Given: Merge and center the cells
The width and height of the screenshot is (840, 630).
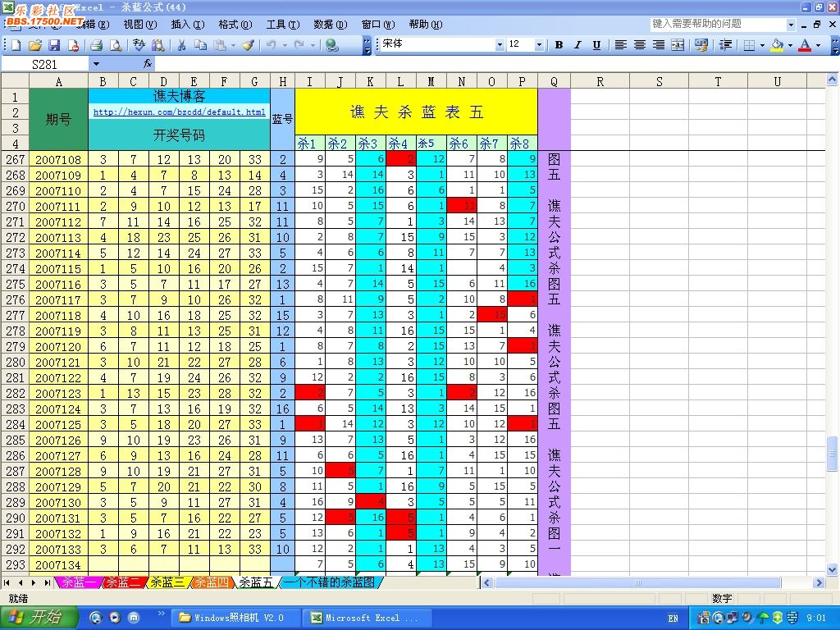Looking at the screenshot, I should [x=678, y=45].
